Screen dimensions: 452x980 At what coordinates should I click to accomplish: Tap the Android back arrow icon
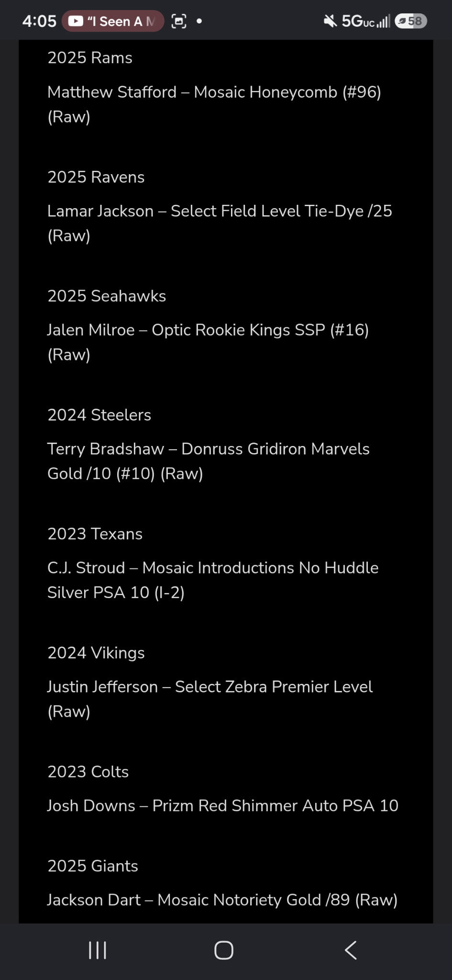(x=351, y=950)
